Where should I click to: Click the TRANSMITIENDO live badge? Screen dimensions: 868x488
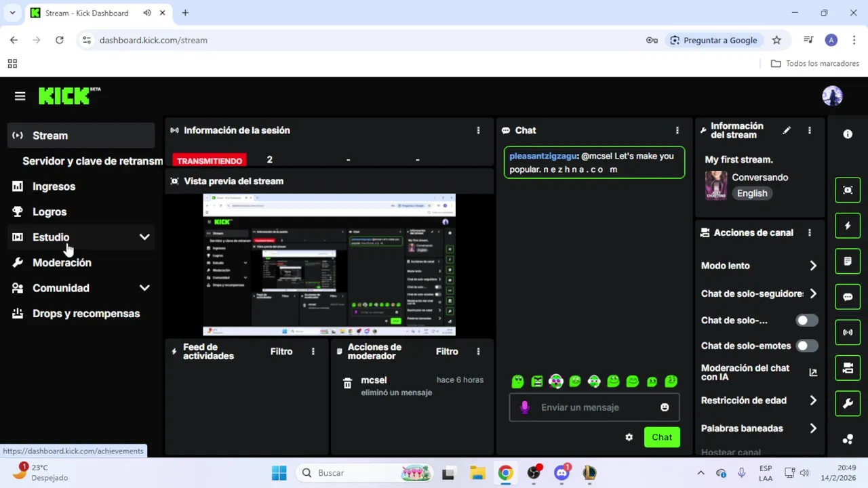(x=210, y=161)
